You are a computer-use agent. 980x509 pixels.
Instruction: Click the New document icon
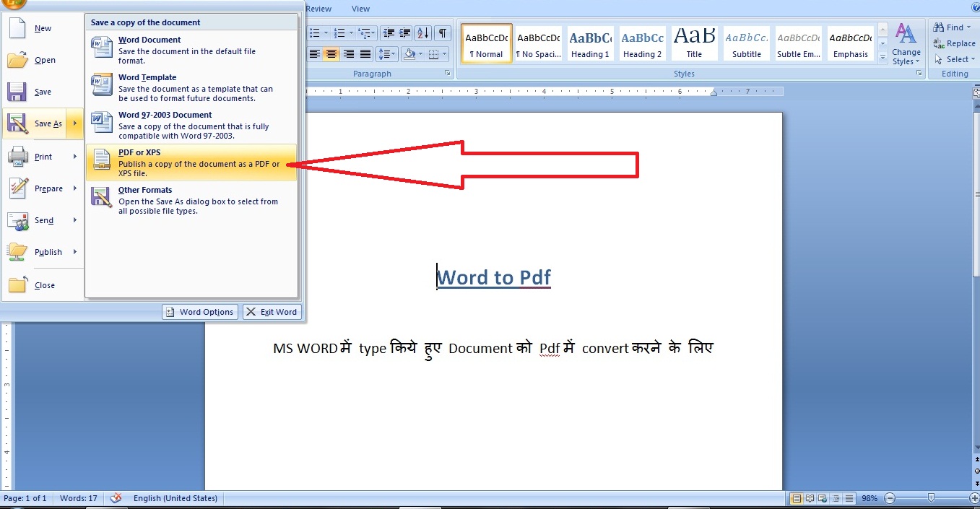coord(17,28)
